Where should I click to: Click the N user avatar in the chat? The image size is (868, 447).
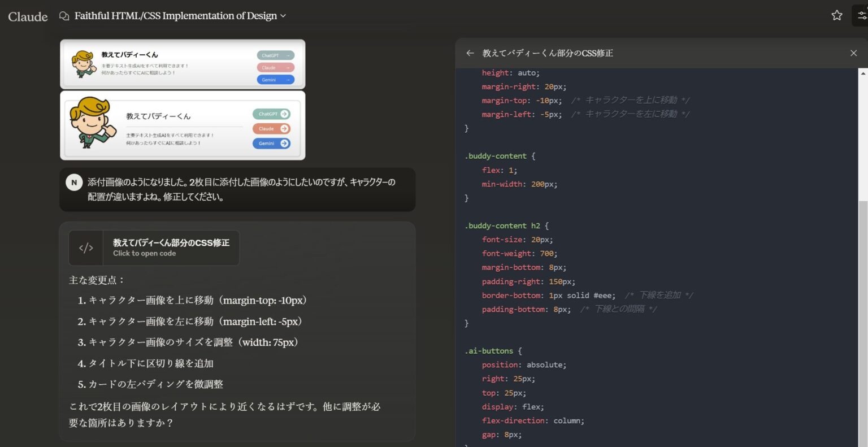[74, 182]
